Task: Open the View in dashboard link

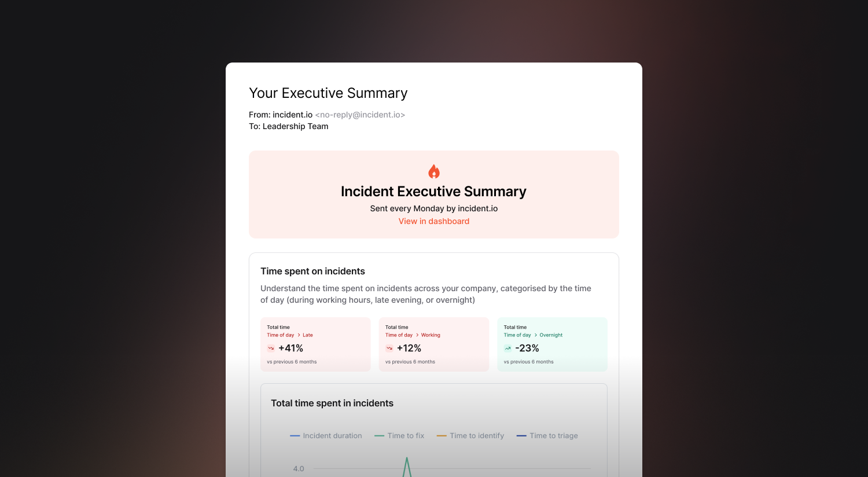Action: point(434,221)
